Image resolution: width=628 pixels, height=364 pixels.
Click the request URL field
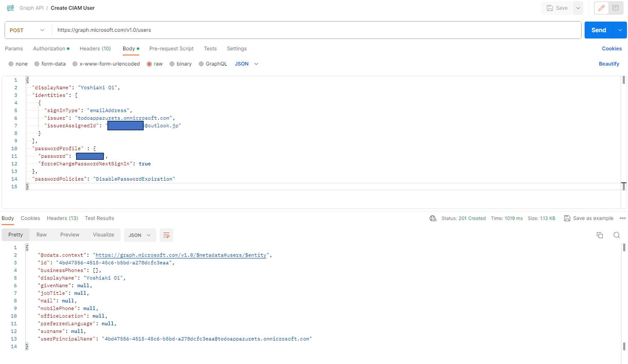coord(316,30)
